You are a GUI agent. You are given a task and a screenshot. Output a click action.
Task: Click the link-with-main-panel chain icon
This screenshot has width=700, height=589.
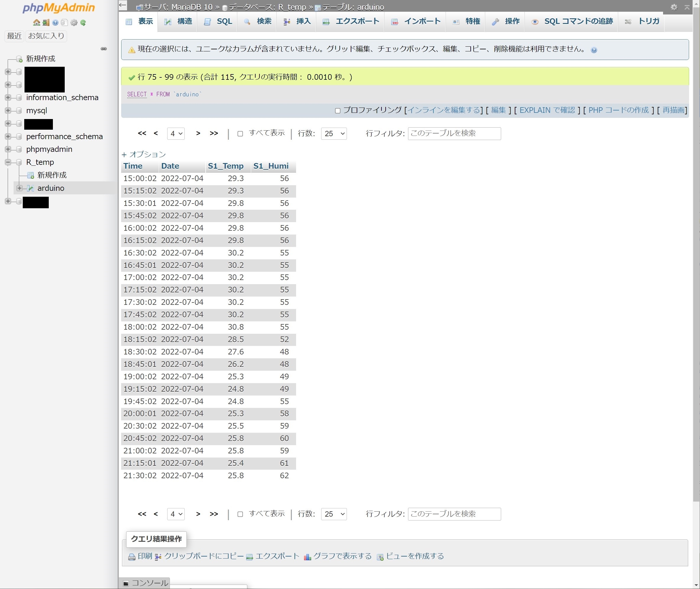(x=104, y=49)
